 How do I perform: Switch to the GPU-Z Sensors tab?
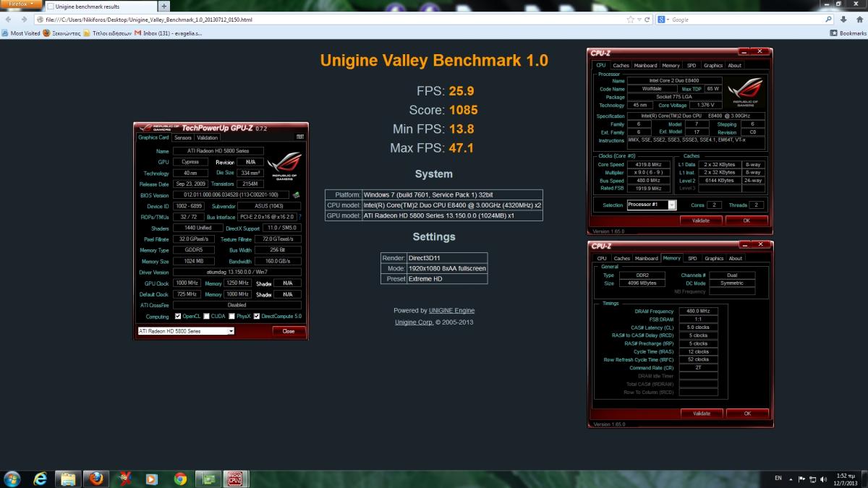tap(183, 137)
